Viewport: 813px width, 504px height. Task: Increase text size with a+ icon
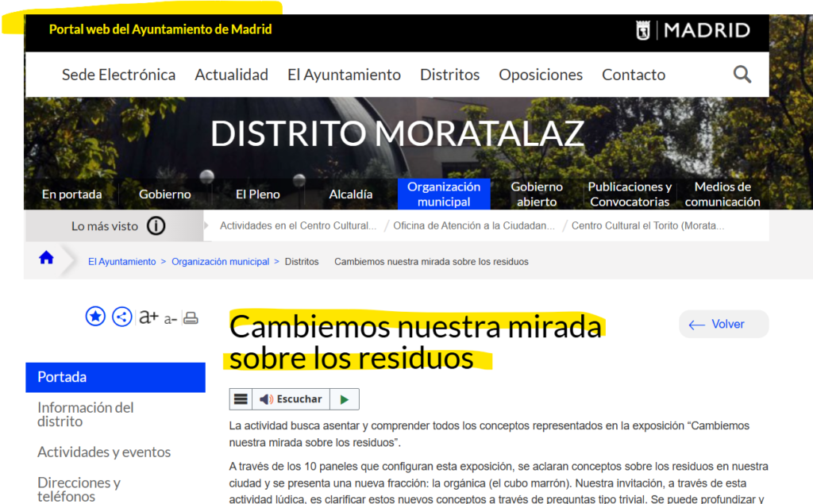(148, 316)
